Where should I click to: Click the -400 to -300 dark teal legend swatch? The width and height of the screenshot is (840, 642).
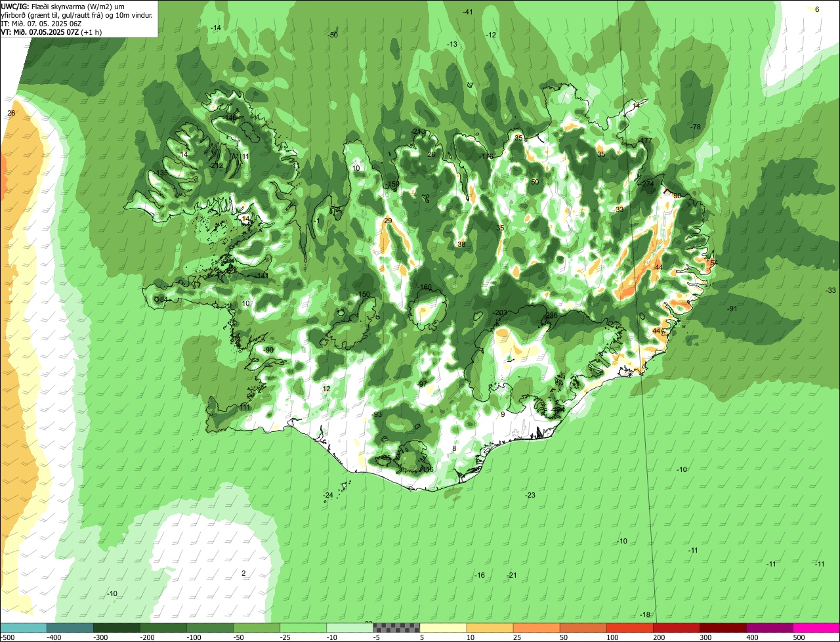coord(70,628)
